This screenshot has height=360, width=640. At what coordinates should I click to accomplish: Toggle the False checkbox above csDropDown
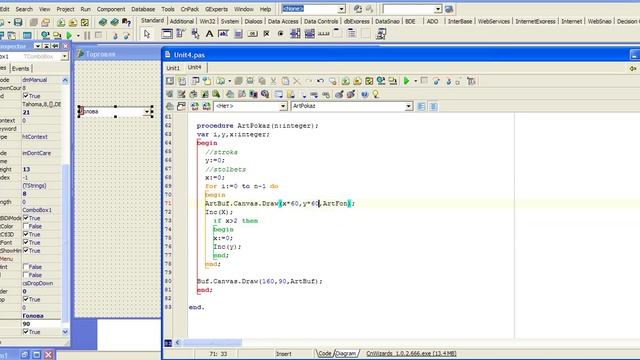pyautogui.click(x=26, y=275)
